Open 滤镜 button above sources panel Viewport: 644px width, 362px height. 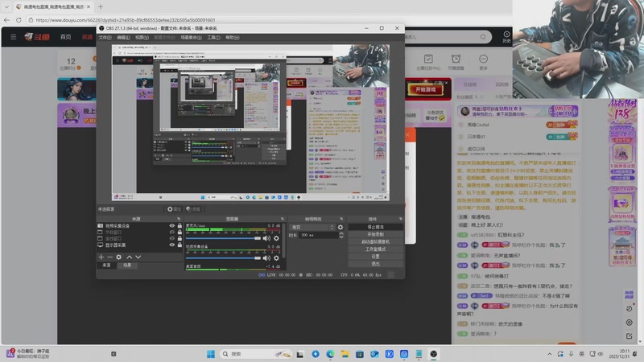pos(193,209)
